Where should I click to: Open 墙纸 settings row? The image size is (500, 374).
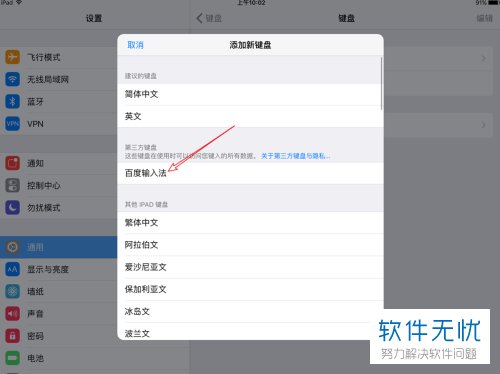point(59,291)
